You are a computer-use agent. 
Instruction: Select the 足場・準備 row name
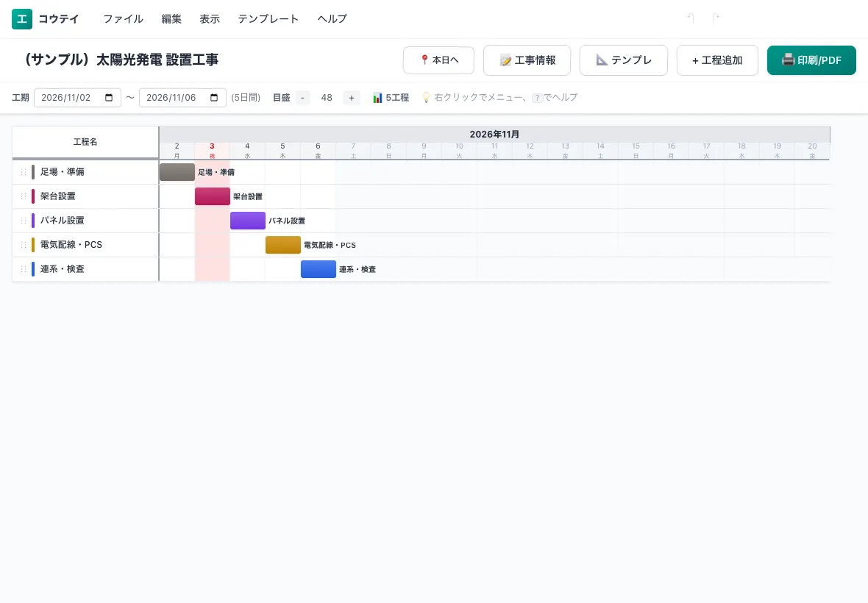[x=62, y=172]
